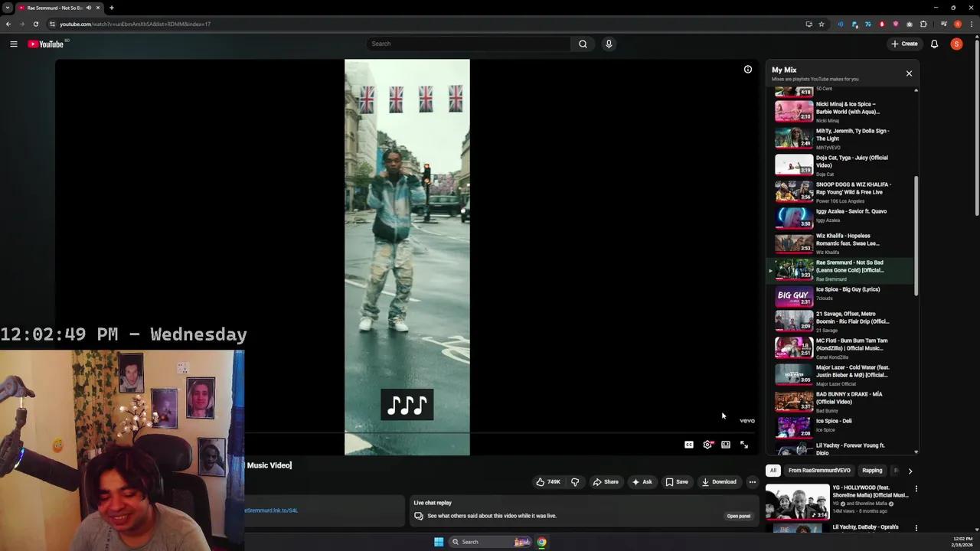Open the live chat replay panel
Image resolution: width=980 pixels, height=551 pixels.
click(739, 516)
